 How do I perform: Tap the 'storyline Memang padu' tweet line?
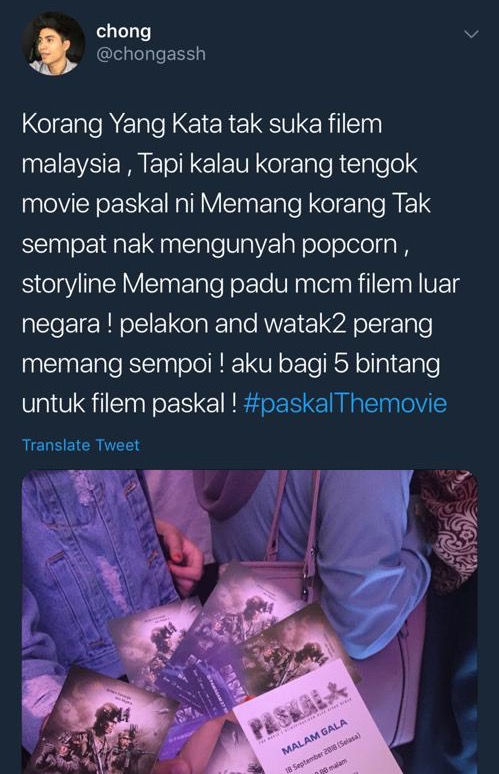[240, 284]
